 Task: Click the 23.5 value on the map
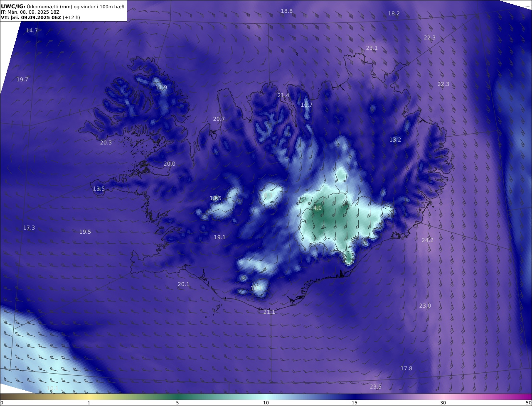376,387
